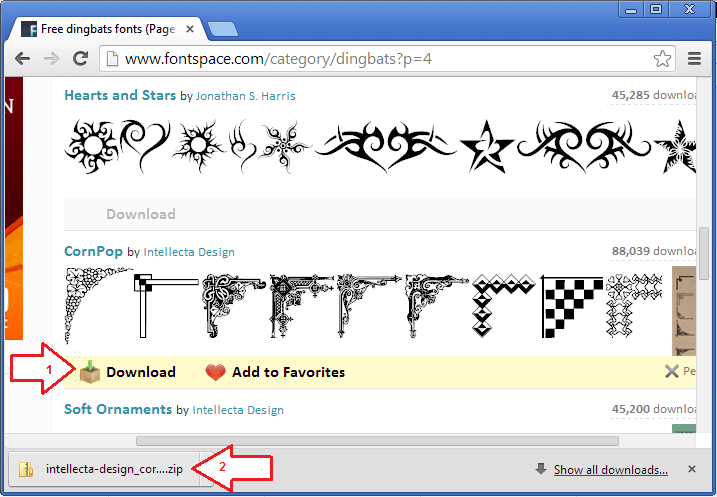Reload the page with the refresh icon
Image resolution: width=717 pixels, height=497 pixels.
coord(81,59)
